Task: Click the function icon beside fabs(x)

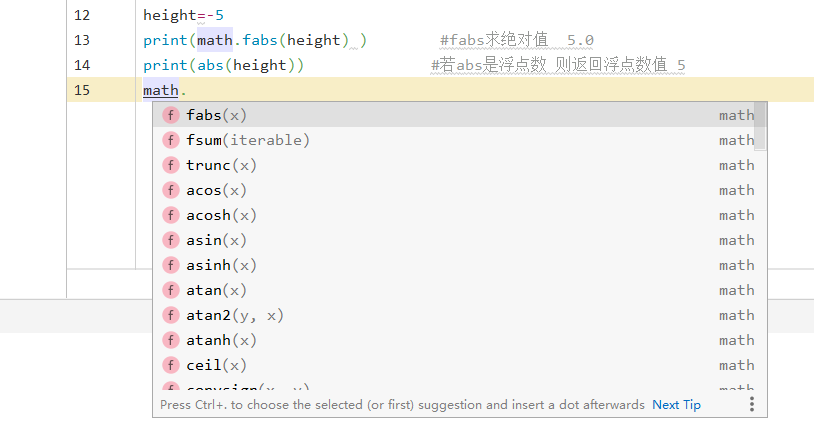Action: click(171, 115)
